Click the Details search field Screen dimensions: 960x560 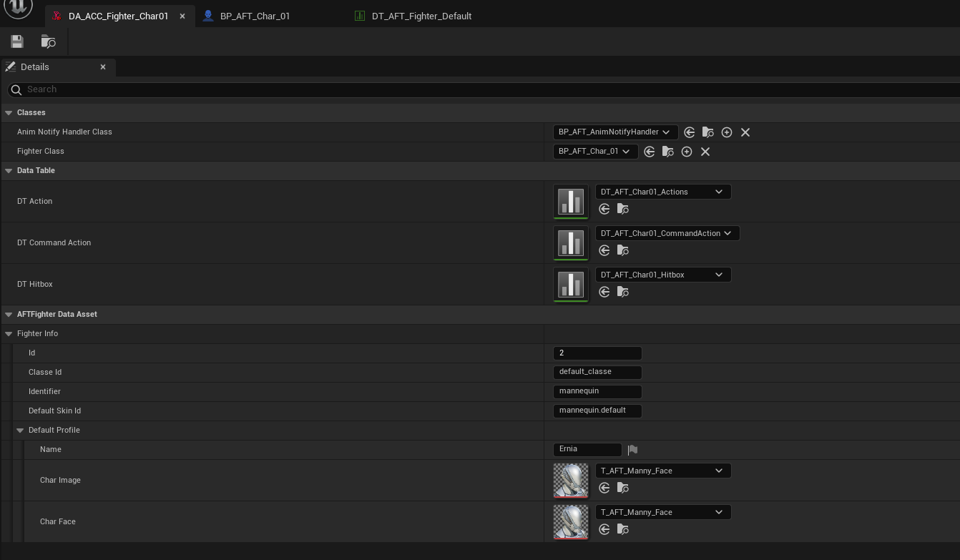coord(484,89)
